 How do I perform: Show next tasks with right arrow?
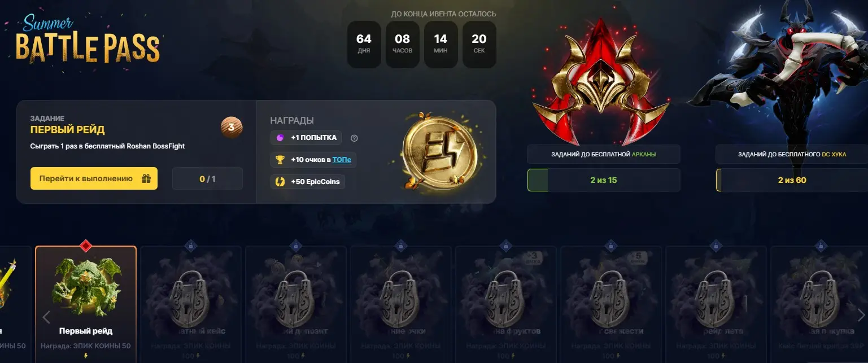(x=861, y=315)
